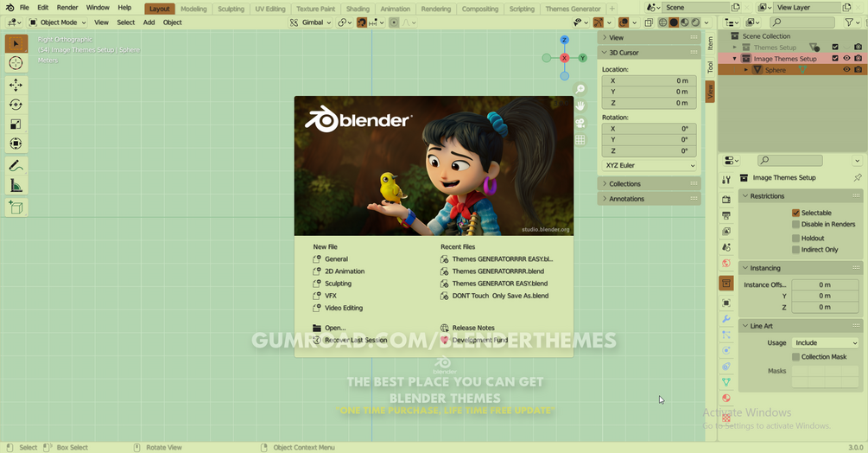Screen dimensions: 868x453
Task: Select the Cursor tool in the left toolbar
Action: click(16, 63)
